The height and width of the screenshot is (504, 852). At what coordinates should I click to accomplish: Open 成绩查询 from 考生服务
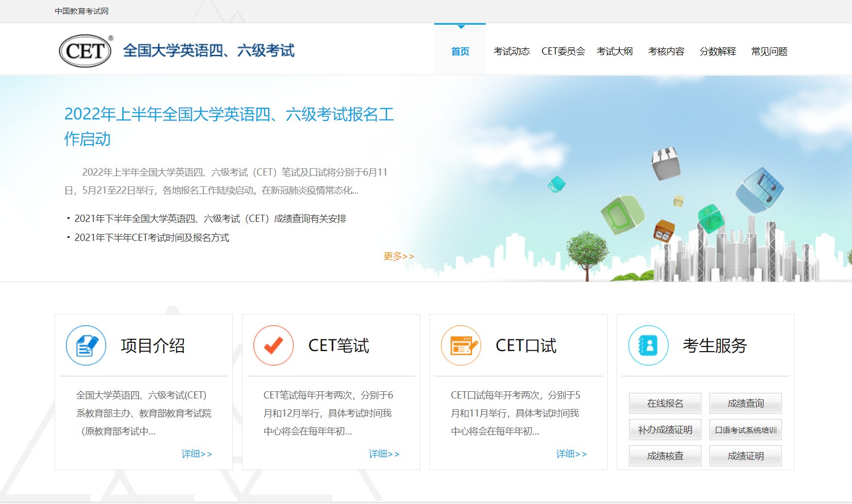(x=745, y=404)
